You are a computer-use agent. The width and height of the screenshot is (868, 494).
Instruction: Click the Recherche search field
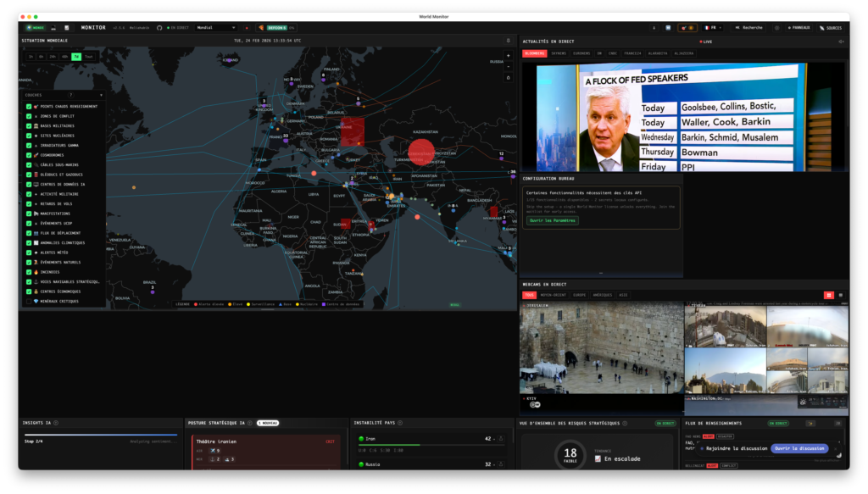pyautogui.click(x=750, y=27)
